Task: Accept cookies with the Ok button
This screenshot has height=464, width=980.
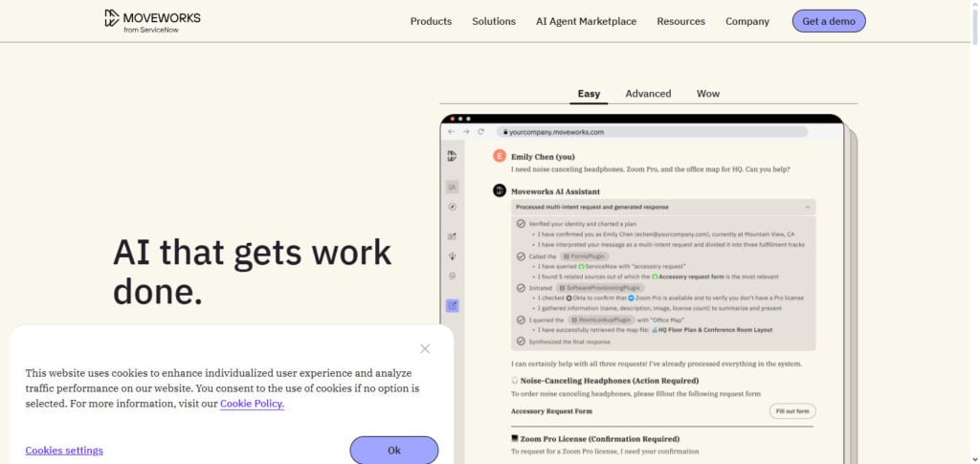Action: (x=393, y=451)
